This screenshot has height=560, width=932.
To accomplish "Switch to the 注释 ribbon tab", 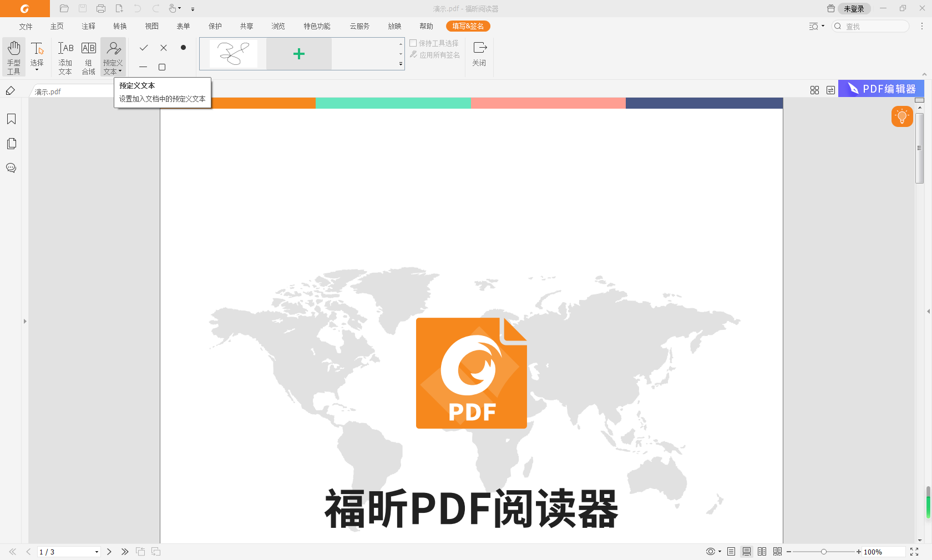I will pos(88,26).
